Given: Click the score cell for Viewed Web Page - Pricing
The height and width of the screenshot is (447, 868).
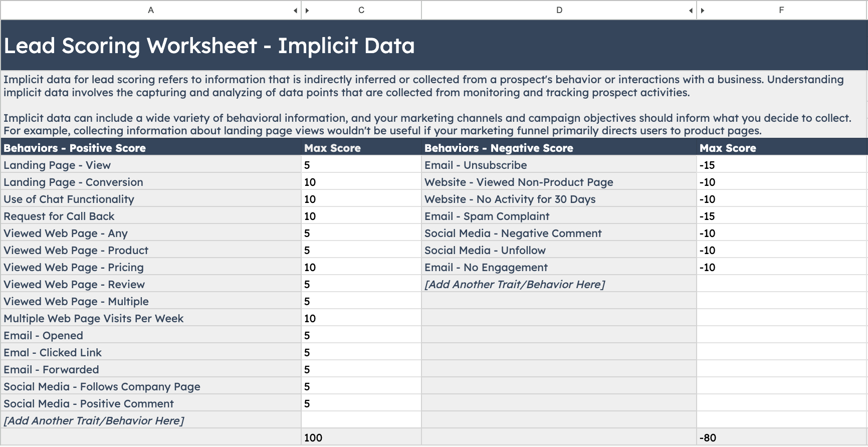Looking at the screenshot, I should 361,268.
